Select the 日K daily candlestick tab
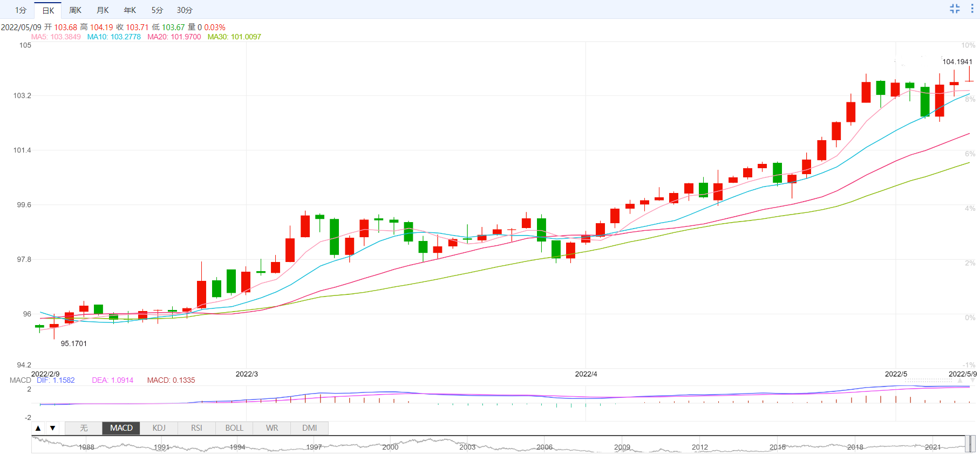980x462 pixels. pyautogui.click(x=48, y=10)
